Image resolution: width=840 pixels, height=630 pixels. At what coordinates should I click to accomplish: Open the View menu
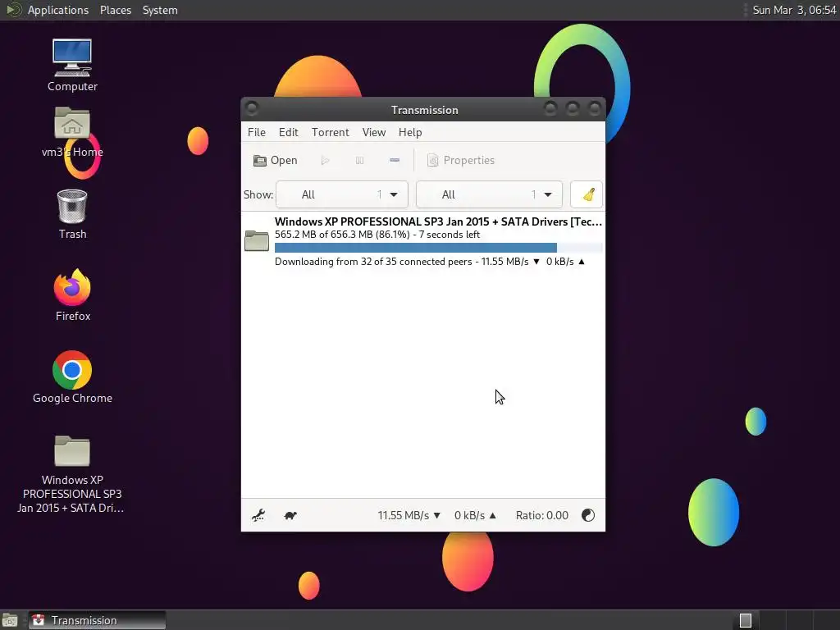pyautogui.click(x=374, y=132)
